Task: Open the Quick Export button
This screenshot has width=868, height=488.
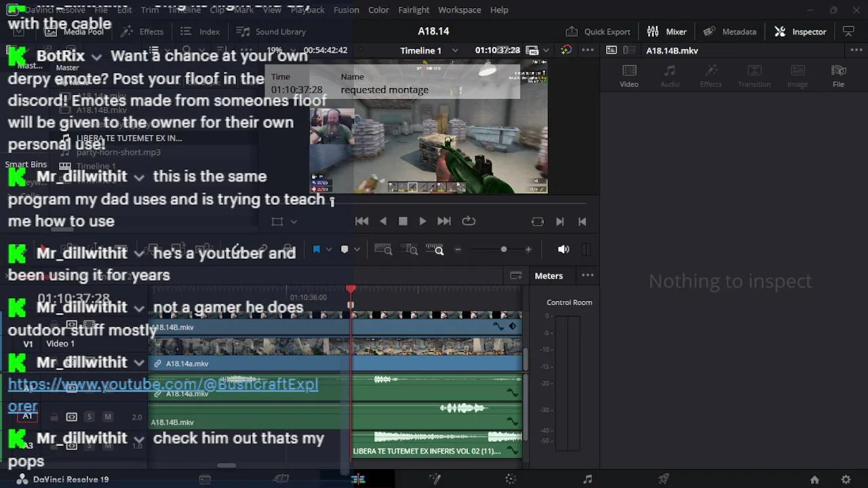Action: tap(597, 31)
